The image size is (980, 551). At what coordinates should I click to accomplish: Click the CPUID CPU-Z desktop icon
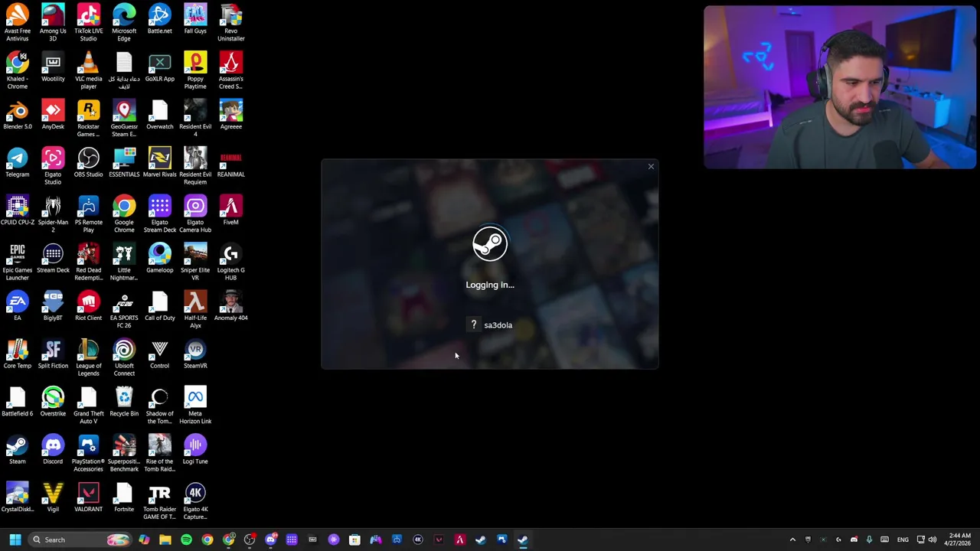tap(17, 210)
